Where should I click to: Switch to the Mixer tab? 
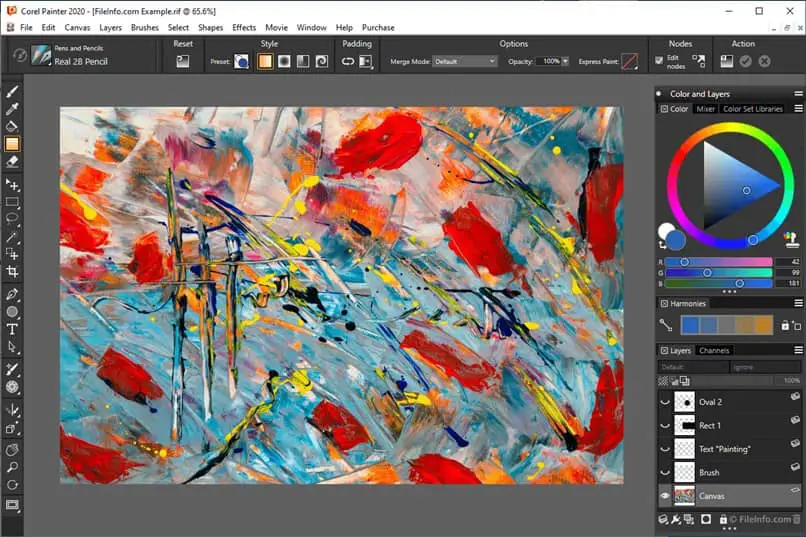(705, 109)
